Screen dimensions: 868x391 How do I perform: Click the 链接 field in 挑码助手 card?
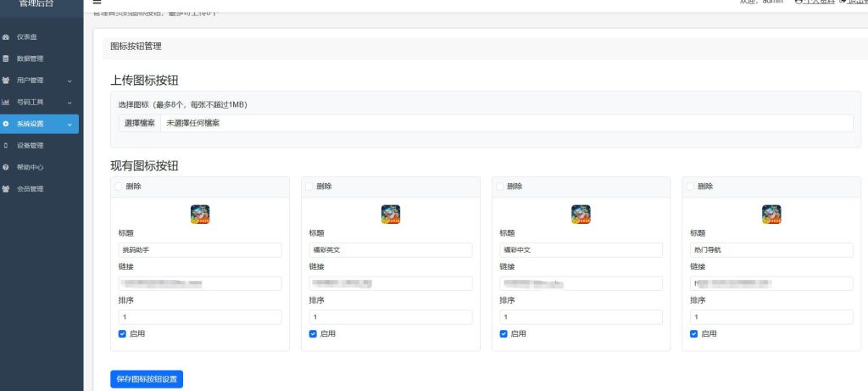[200, 283]
